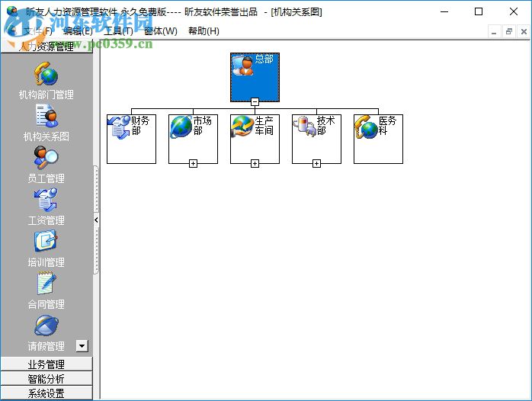The width and height of the screenshot is (532, 401).
Task: Select the 市场部 globe icon
Action: click(x=181, y=127)
